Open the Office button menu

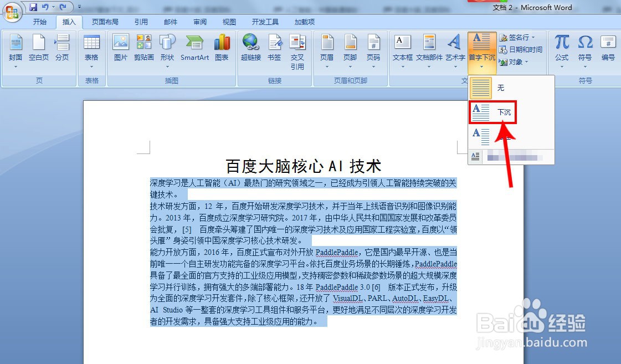[12, 11]
